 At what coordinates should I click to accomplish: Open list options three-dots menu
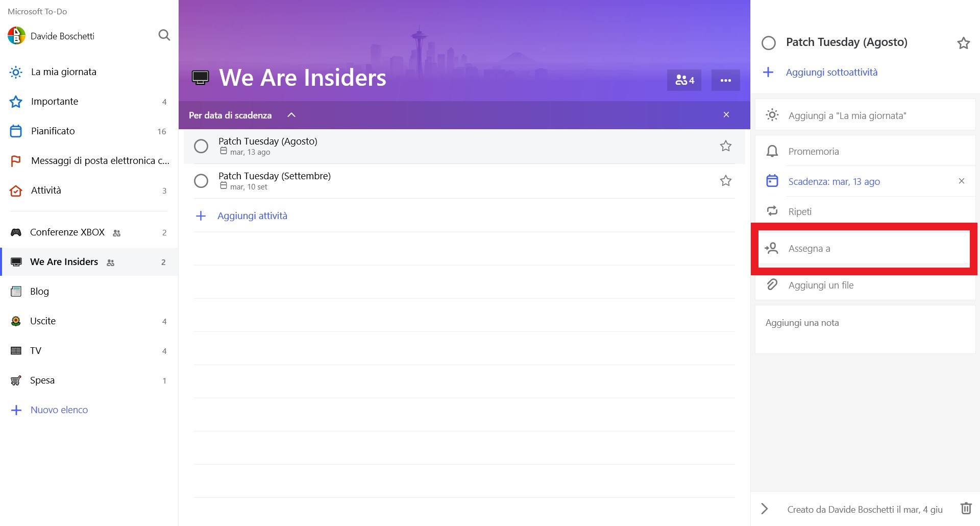[x=725, y=80]
